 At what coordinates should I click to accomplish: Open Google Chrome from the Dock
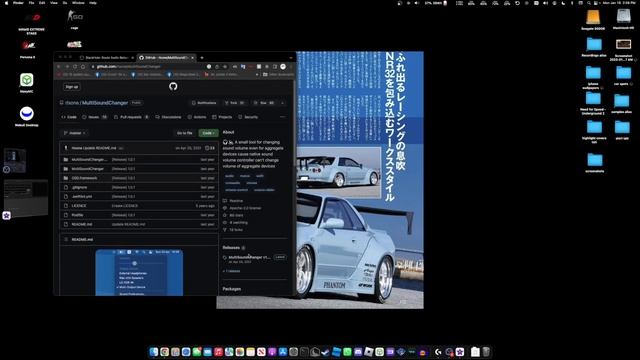(164, 352)
